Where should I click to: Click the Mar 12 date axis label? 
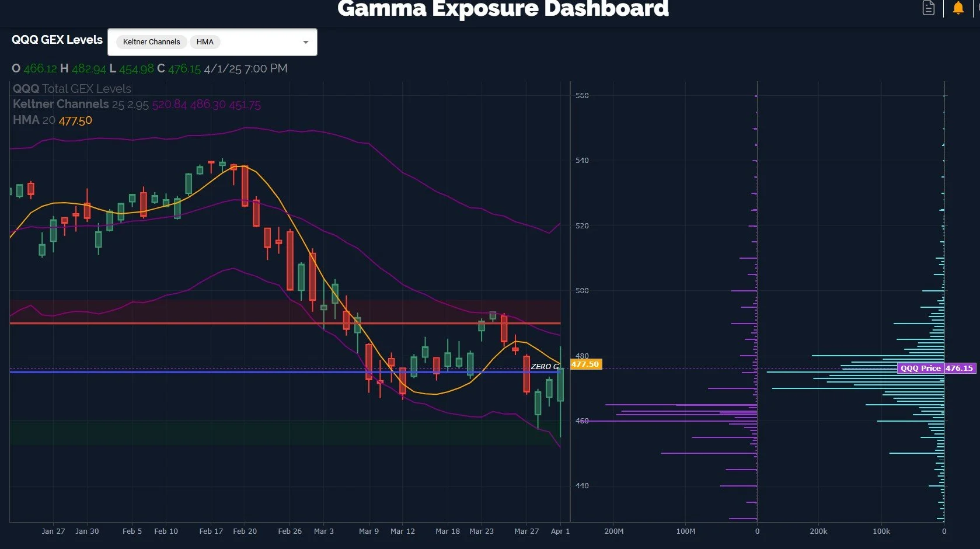pyautogui.click(x=402, y=531)
